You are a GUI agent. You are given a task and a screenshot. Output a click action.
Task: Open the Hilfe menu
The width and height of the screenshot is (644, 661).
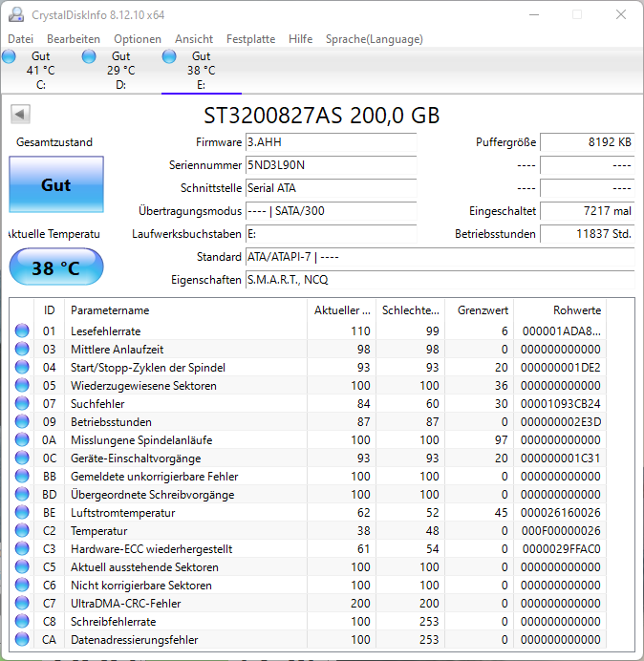[x=301, y=39]
